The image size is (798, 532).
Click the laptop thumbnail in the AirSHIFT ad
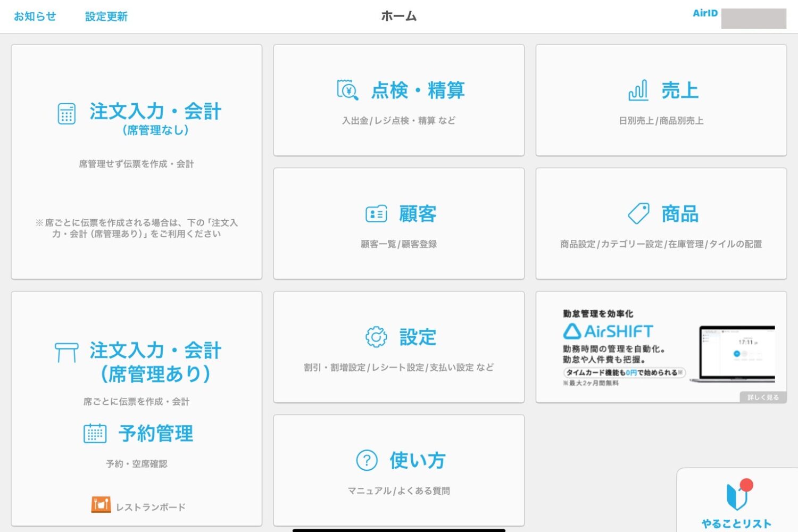tap(736, 354)
